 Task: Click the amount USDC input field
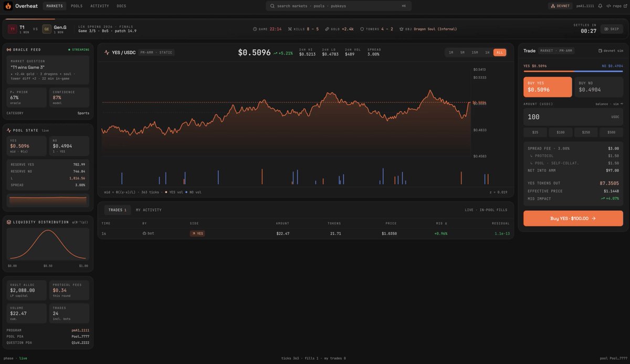click(573, 116)
